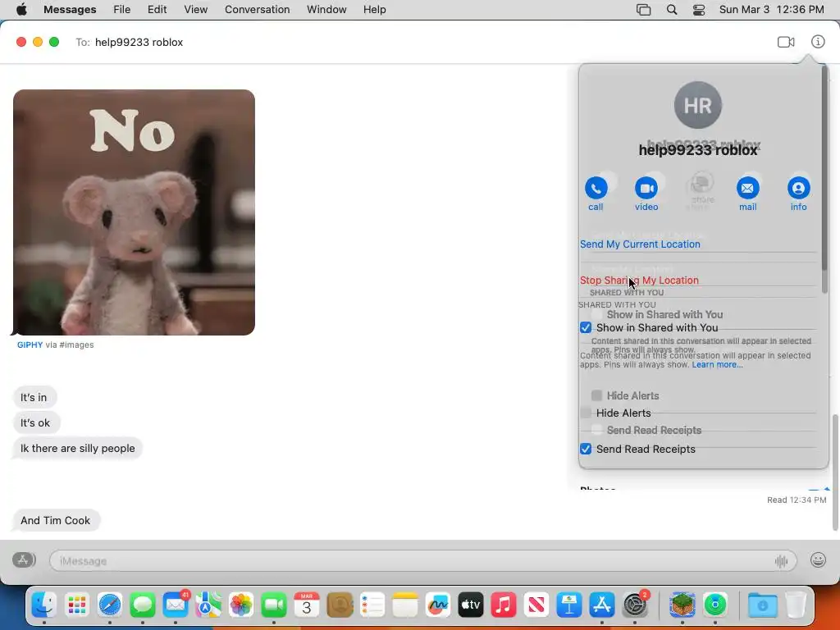Click the HR contact avatar
The width and height of the screenshot is (840, 630).
click(x=697, y=105)
